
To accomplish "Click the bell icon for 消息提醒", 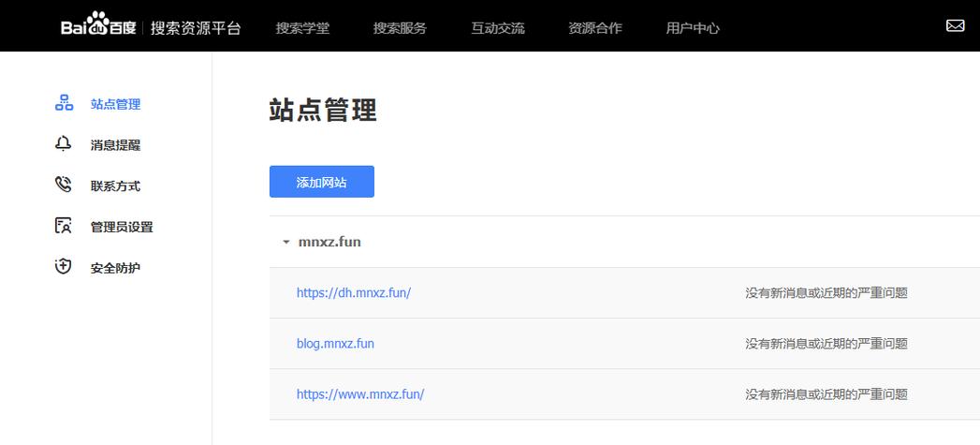I will tap(63, 144).
